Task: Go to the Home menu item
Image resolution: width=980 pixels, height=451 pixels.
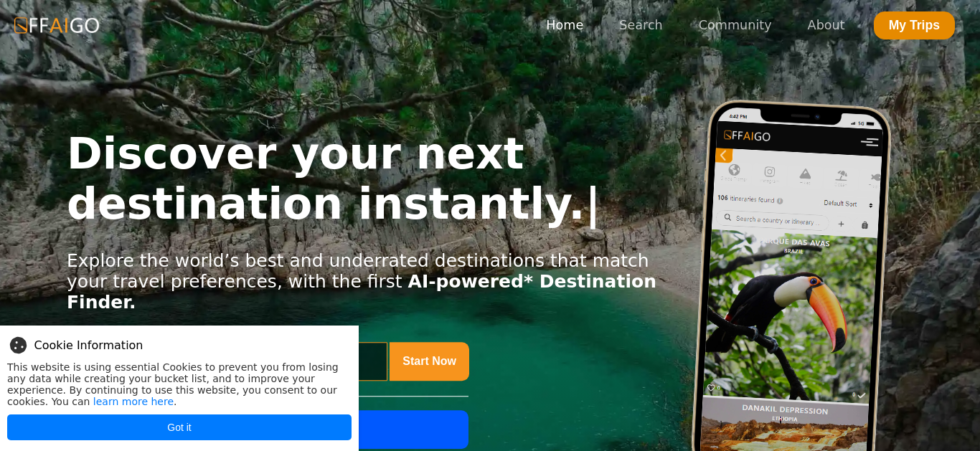Action: pos(565,25)
